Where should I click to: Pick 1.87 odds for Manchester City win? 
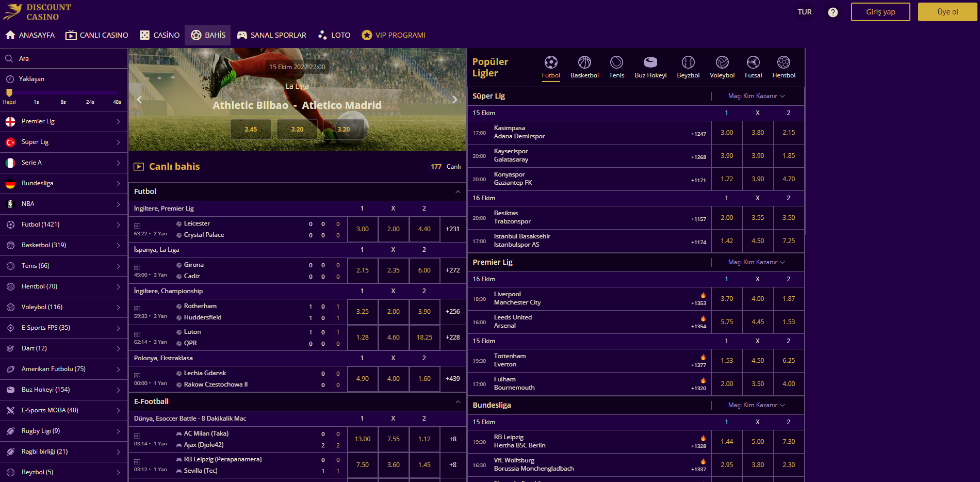[789, 299]
